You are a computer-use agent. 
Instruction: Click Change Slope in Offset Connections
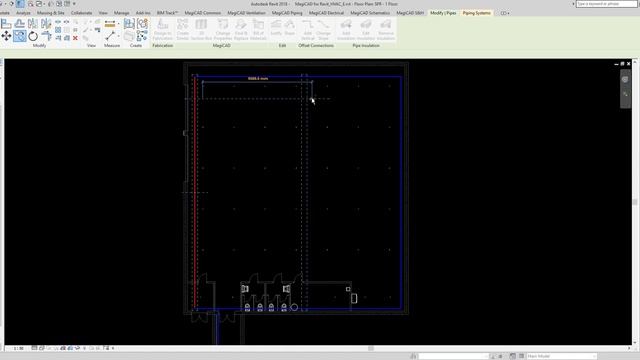click(x=323, y=29)
